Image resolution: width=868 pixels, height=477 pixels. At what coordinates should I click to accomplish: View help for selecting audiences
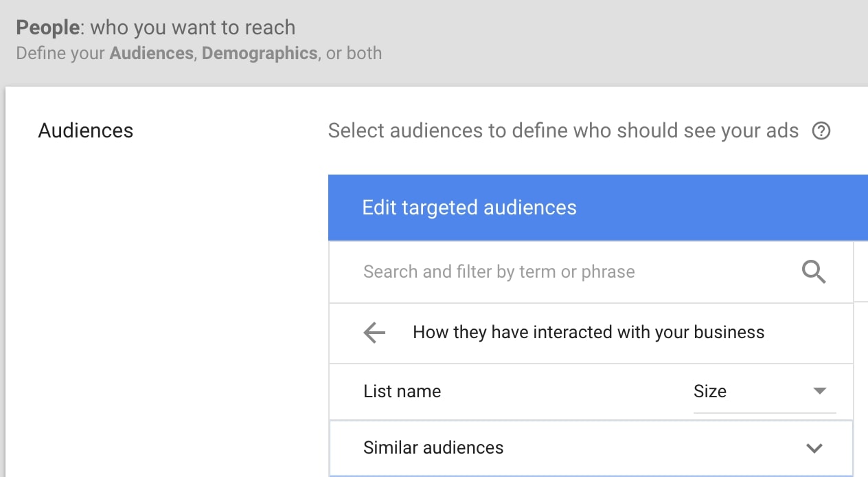click(822, 130)
